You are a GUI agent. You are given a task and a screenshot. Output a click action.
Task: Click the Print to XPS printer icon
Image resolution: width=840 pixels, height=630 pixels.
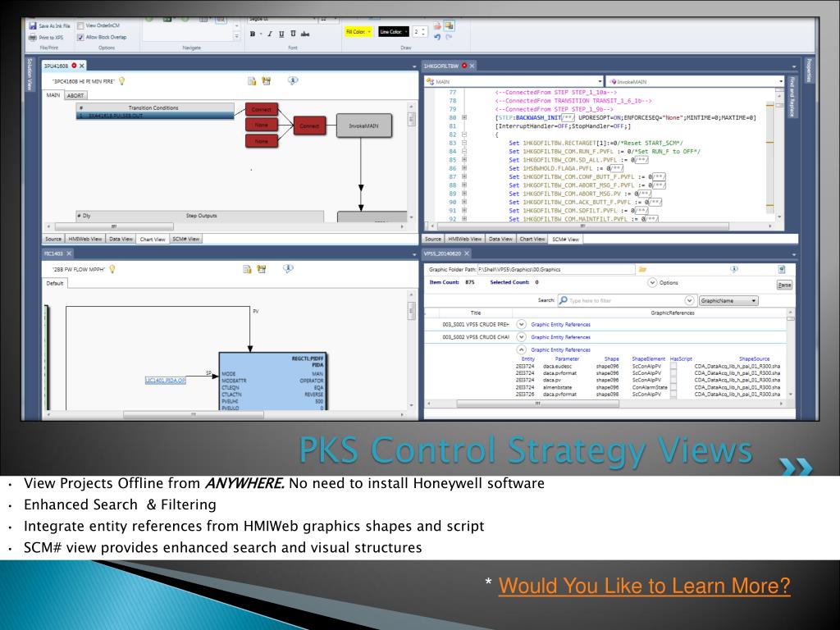coord(32,38)
